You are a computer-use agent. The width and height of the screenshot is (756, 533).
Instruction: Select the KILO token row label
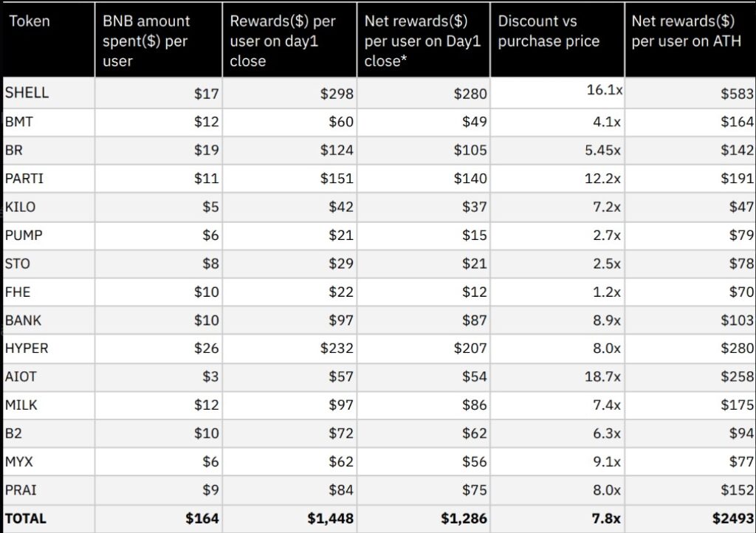[x=20, y=207]
